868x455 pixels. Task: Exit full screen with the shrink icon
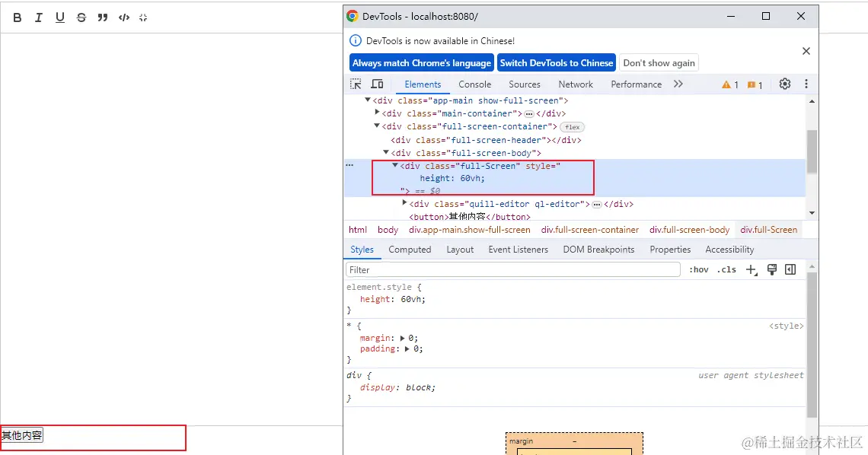coord(143,17)
